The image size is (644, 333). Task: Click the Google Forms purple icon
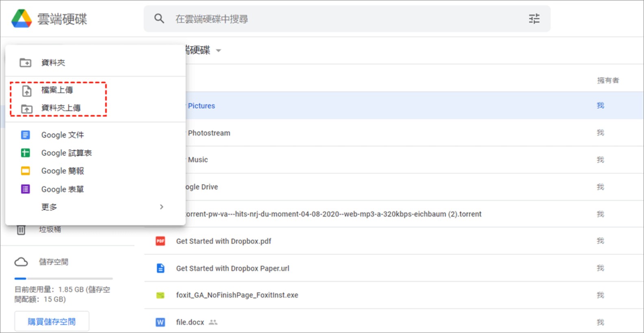pyautogui.click(x=25, y=189)
